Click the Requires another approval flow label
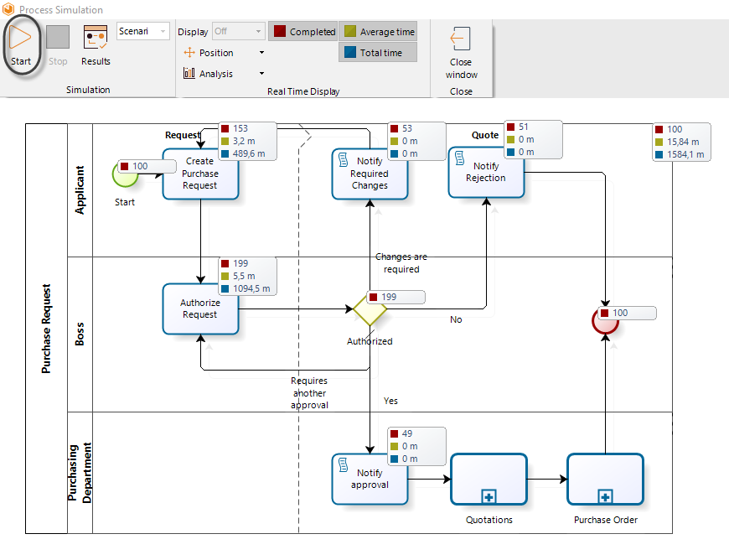The image size is (729, 560). pos(309,393)
